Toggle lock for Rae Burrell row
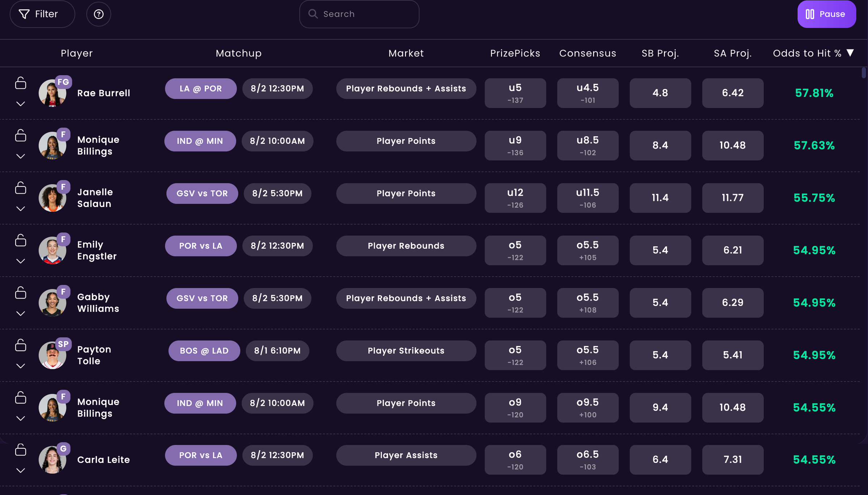This screenshot has height=495, width=868. 21,83
